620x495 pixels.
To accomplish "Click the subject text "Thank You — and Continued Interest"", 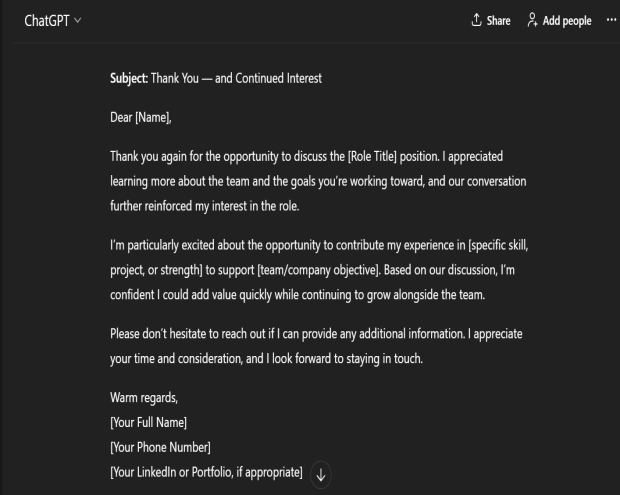I will [243, 79].
